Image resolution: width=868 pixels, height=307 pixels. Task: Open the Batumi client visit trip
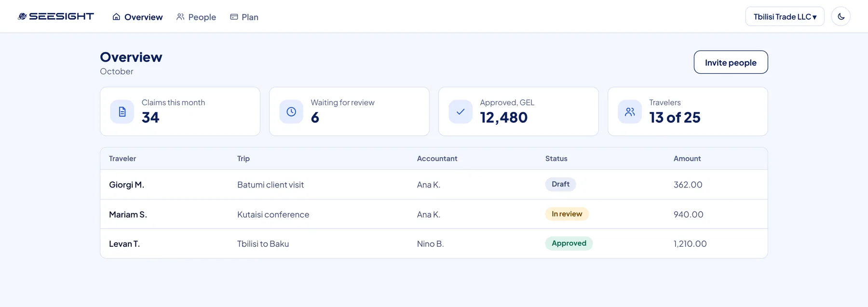[271, 185]
